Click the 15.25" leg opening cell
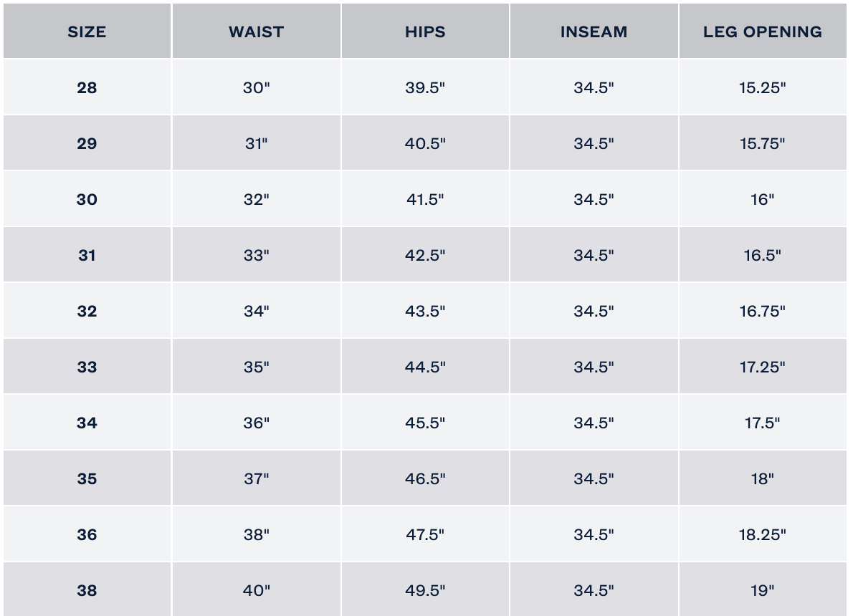Screen dimensions: 853x616 click(763, 88)
